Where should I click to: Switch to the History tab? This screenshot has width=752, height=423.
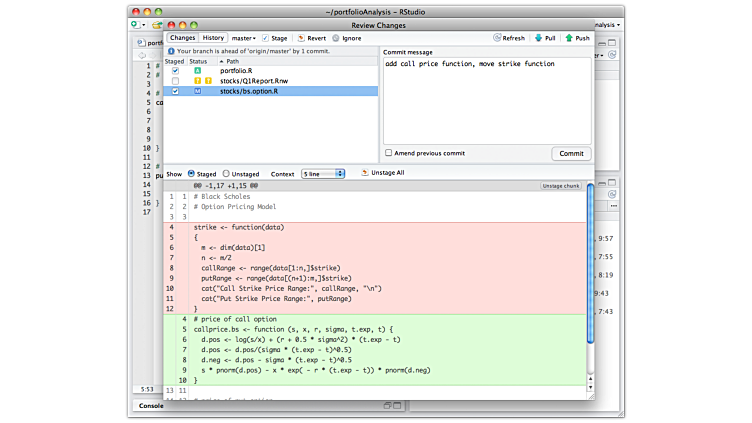(214, 38)
